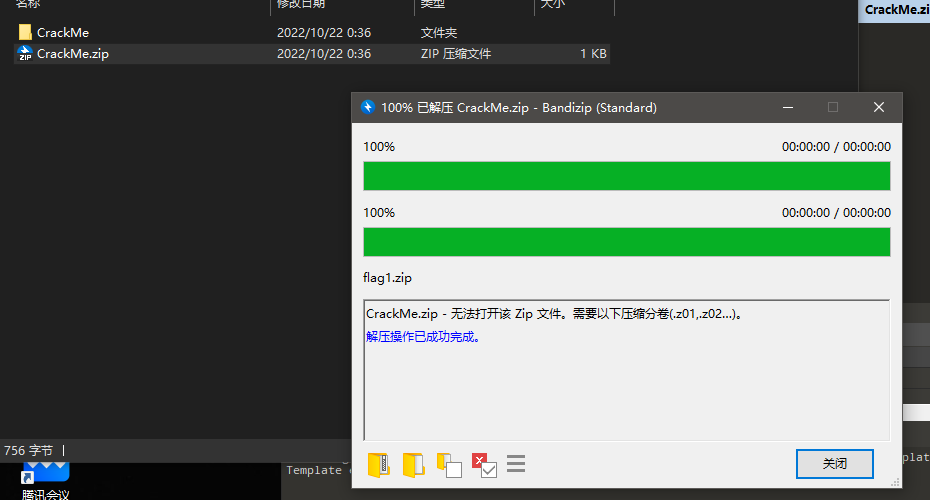The height and width of the screenshot is (500, 930).
Task: Select the CrackMe folder
Action: point(62,32)
